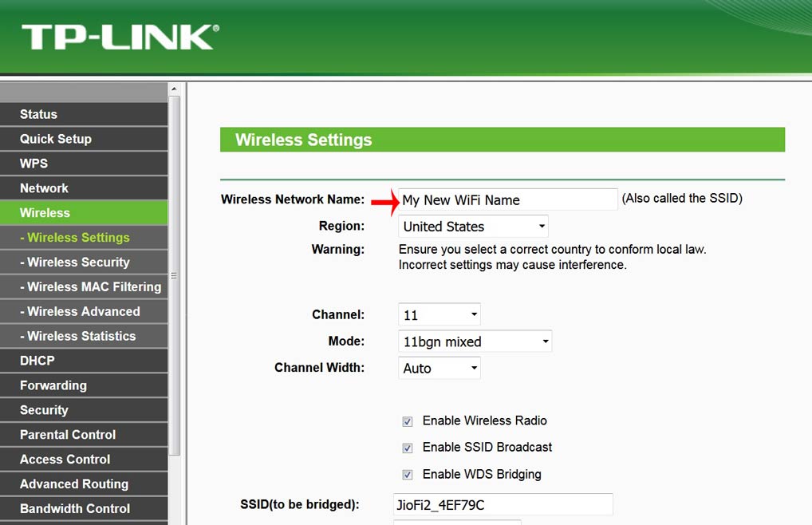
Task: Click the Wireless Network Name field
Action: coord(507,200)
